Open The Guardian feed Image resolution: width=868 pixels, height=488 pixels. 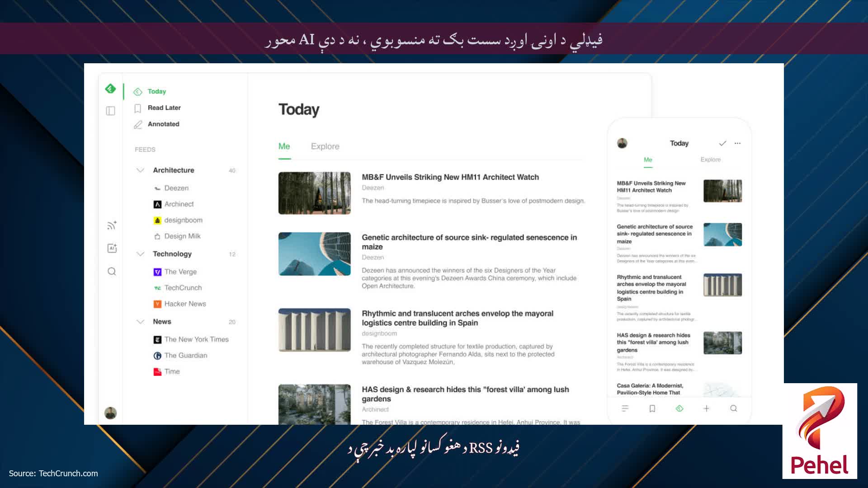(186, 355)
